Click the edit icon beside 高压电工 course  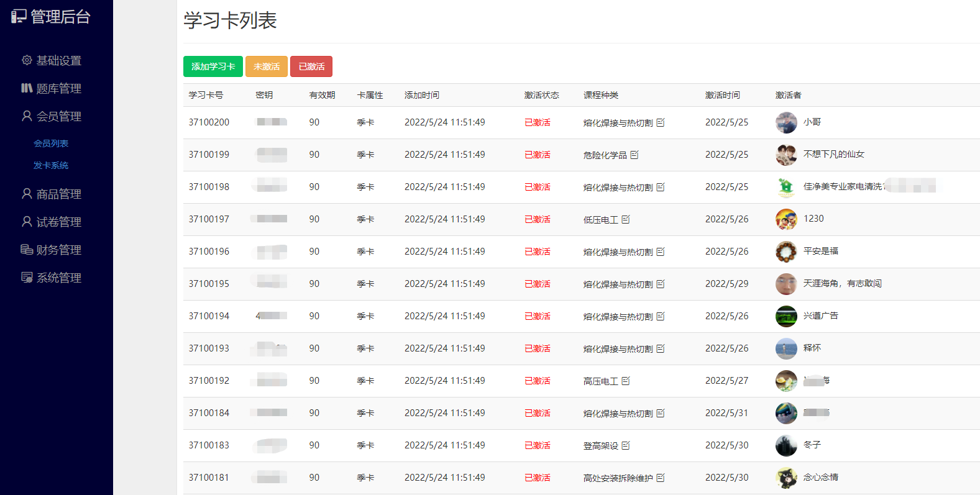[625, 381]
